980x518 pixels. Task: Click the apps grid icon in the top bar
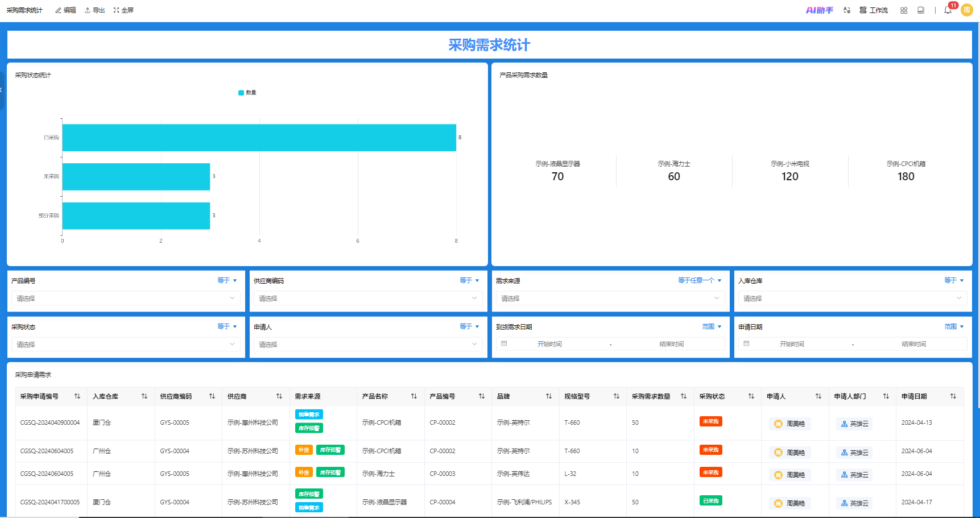pyautogui.click(x=903, y=10)
